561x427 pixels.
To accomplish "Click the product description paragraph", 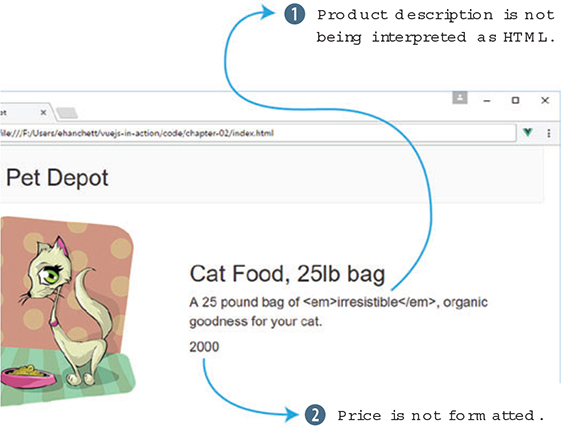I will pyautogui.click(x=338, y=311).
